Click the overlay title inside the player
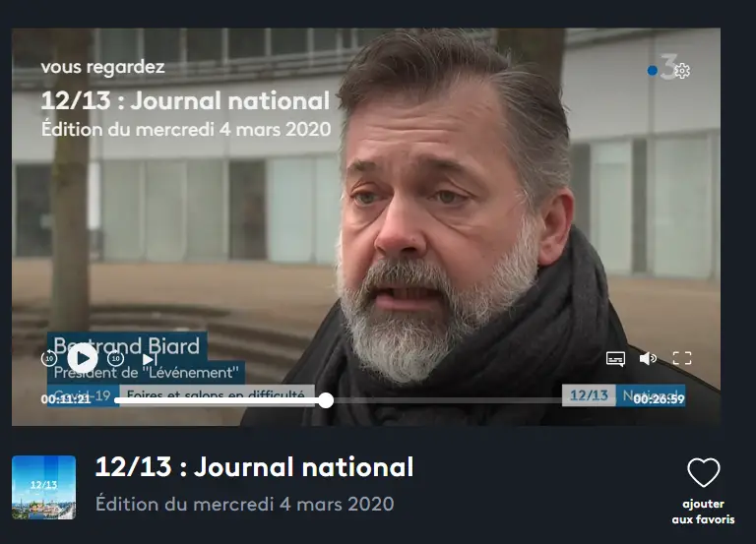756x544 pixels. pyautogui.click(x=186, y=100)
